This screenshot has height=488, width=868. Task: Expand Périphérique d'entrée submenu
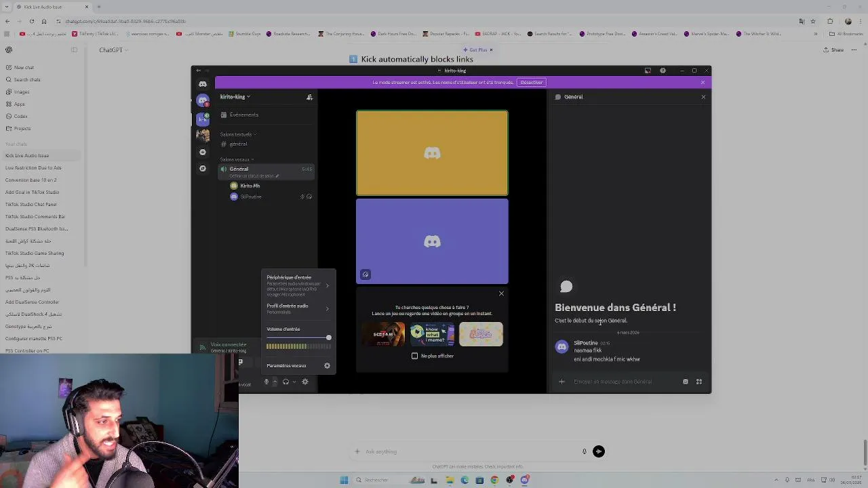pyautogui.click(x=298, y=285)
